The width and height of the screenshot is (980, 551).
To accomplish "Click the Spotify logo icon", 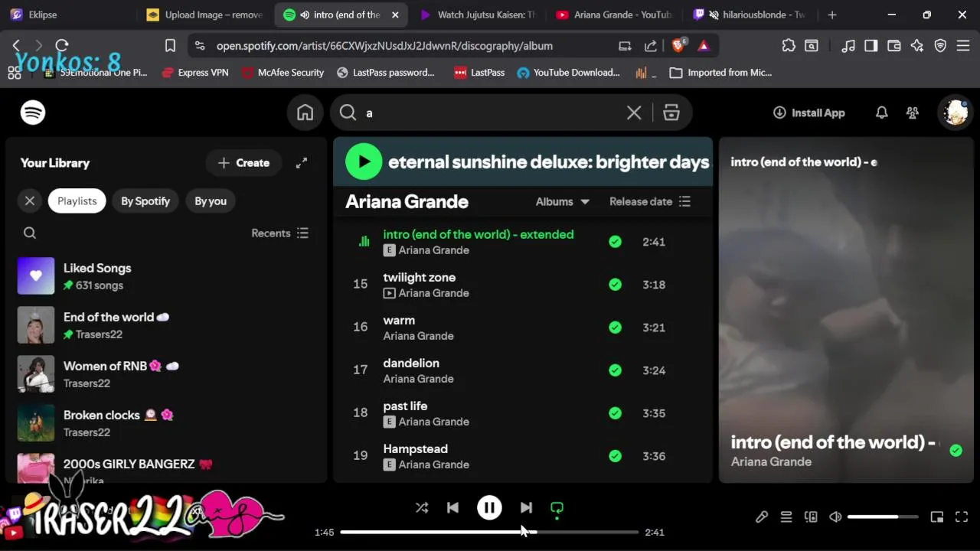I will coord(33,112).
